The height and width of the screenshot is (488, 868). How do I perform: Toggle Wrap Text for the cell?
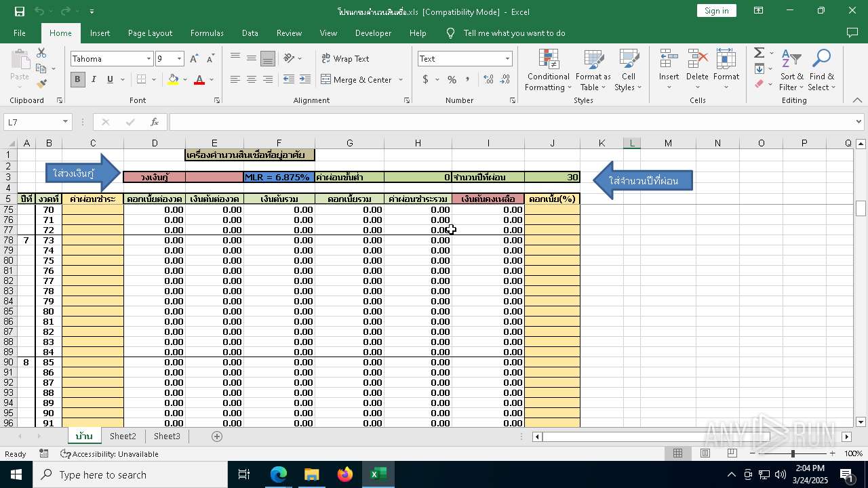point(346,59)
